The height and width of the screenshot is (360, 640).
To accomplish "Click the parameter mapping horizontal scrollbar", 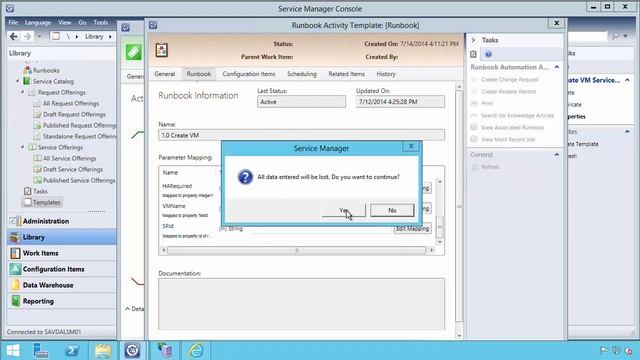I will click(x=297, y=250).
